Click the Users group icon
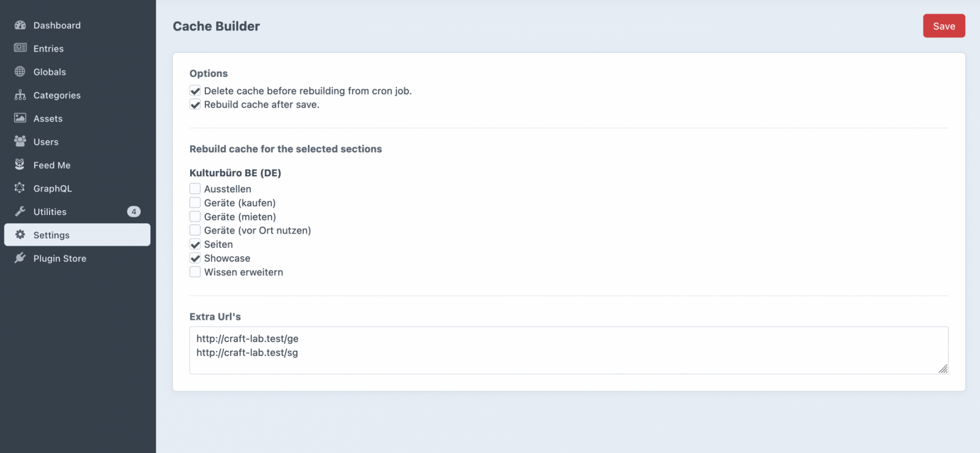The height and width of the screenshot is (453, 980). click(x=20, y=142)
